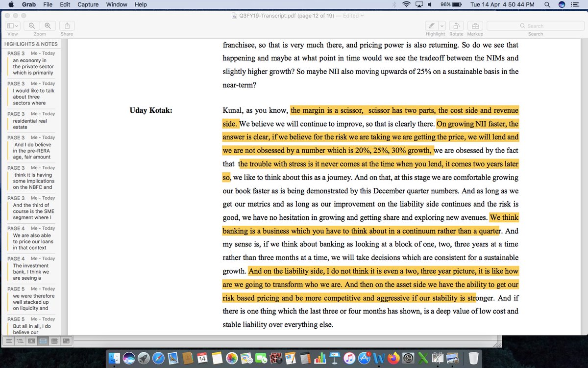Open Photos app in the Dock
The width and height of the screenshot is (588, 368).
click(232, 358)
